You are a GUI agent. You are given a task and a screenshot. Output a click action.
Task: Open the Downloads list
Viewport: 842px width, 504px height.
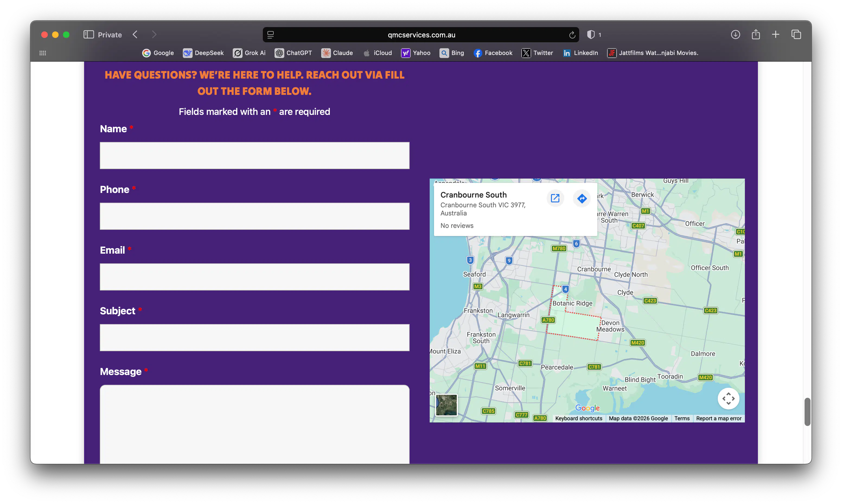[735, 34]
